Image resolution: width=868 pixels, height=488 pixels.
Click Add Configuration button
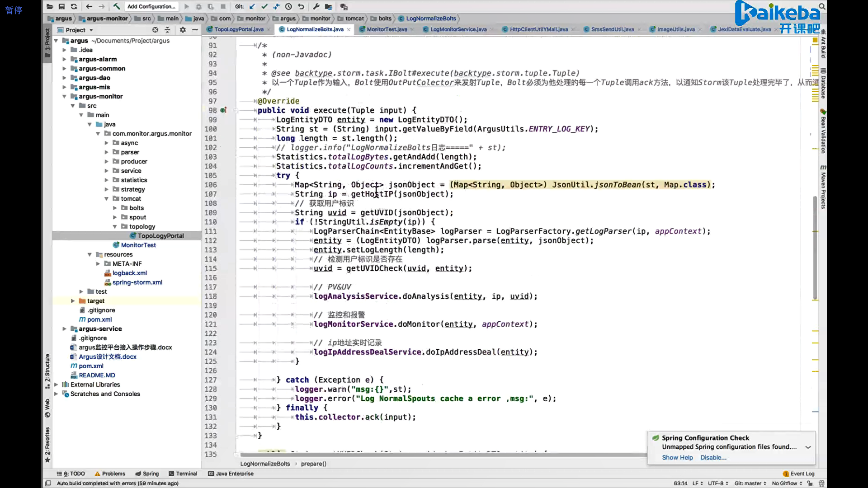pyautogui.click(x=151, y=6)
